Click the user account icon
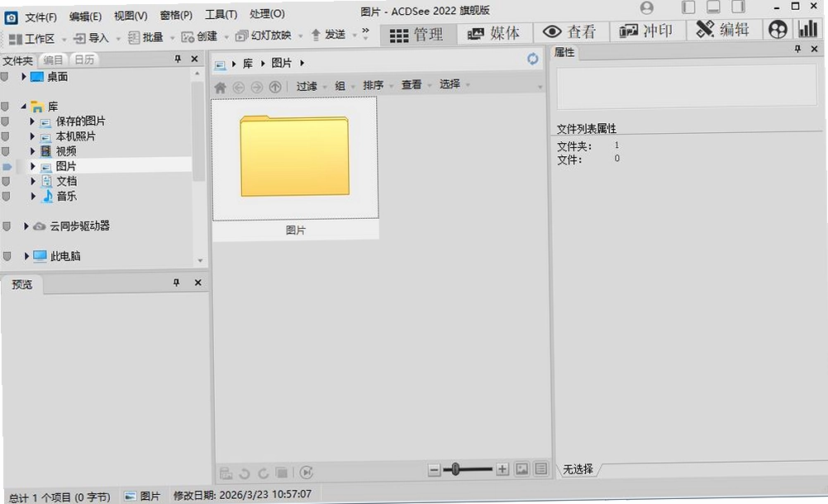This screenshot has height=504, width=828. coord(646,7)
